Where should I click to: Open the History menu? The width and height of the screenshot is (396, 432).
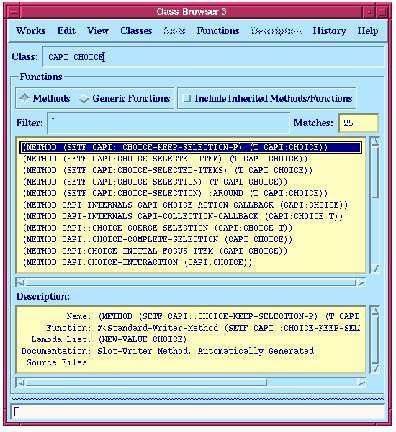(x=329, y=31)
